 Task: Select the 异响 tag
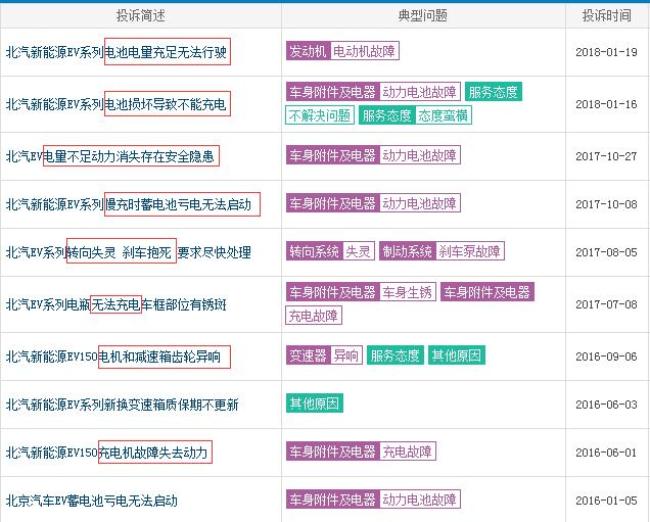pyautogui.click(x=347, y=355)
